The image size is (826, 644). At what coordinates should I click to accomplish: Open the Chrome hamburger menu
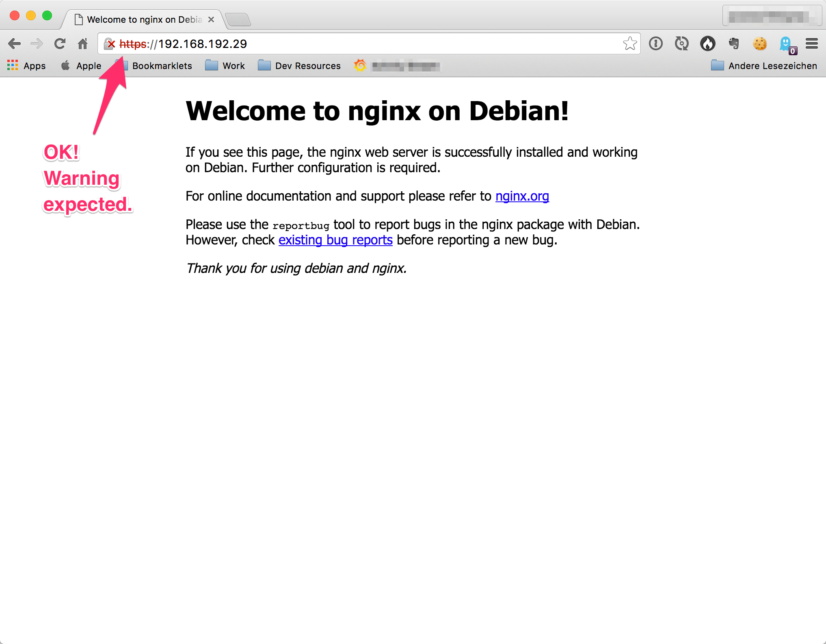[811, 43]
